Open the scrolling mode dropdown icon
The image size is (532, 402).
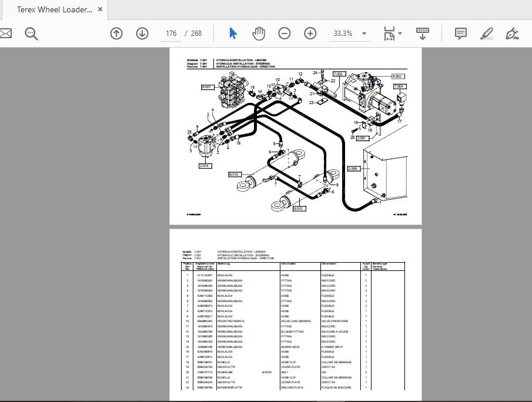click(x=423, y=33)
